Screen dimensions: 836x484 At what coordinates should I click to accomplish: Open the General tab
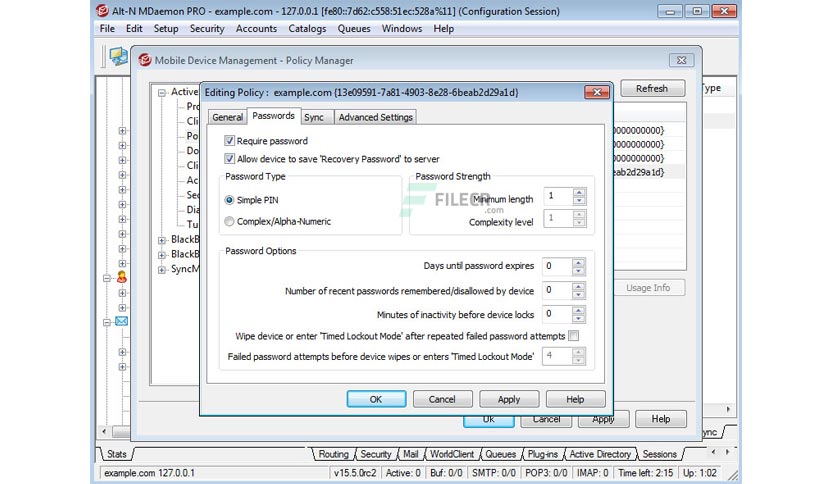point(228,117)
